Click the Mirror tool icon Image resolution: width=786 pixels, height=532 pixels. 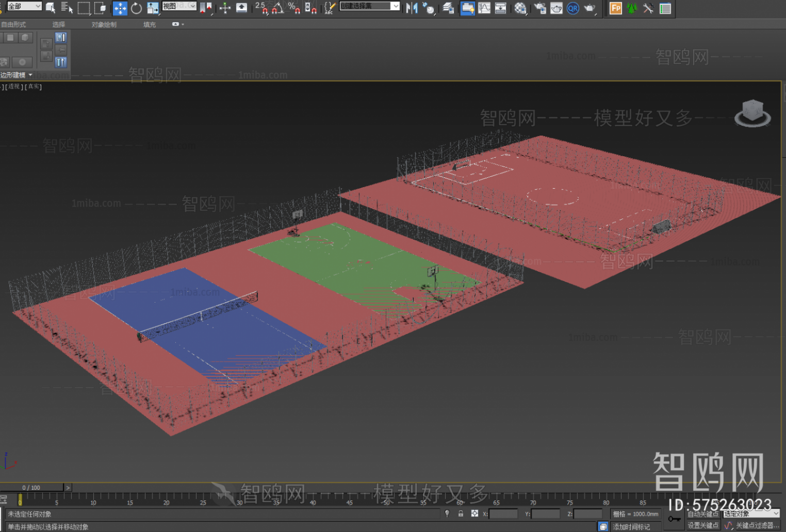[x=412, y=8]
